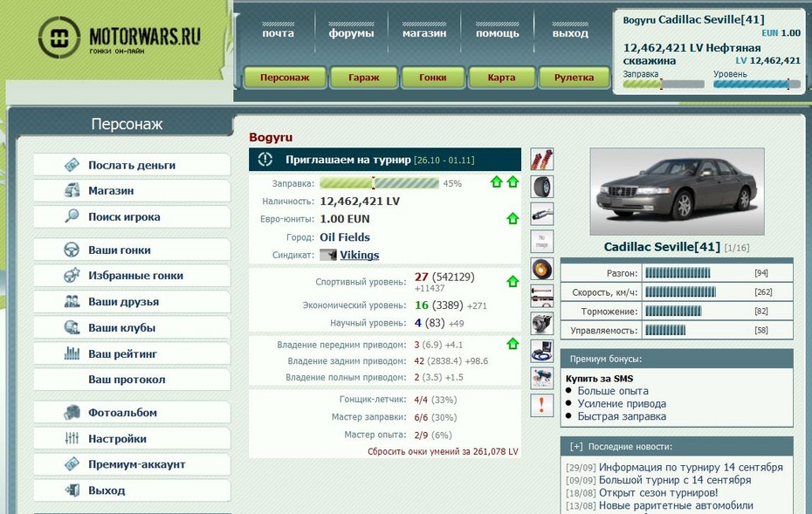Open Магазин from the sidebar

pyautogui.click(x=132, y=190)
